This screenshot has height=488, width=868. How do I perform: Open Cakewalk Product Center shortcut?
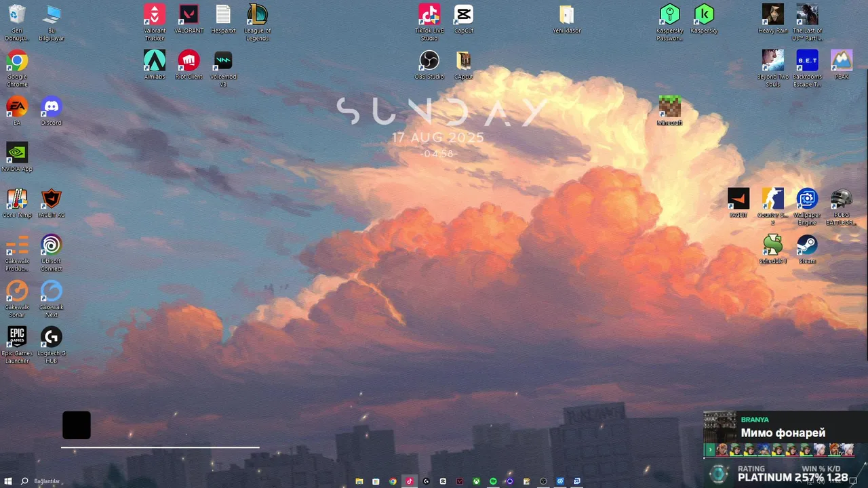tap(17, 253)
